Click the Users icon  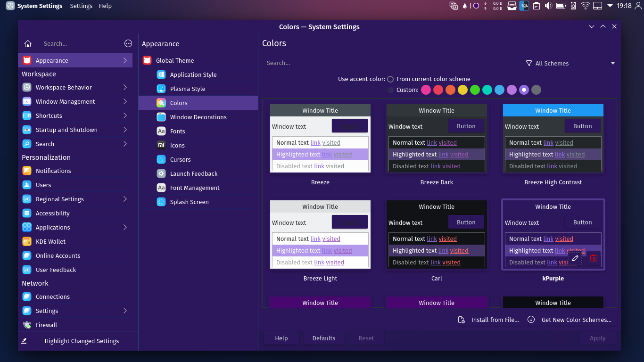coord(27,185)
